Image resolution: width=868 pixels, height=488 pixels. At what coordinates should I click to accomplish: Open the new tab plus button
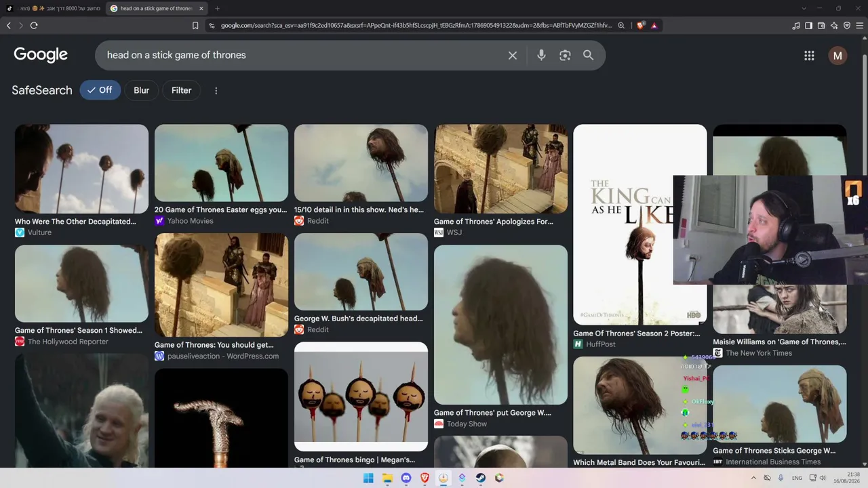[217, 9]
